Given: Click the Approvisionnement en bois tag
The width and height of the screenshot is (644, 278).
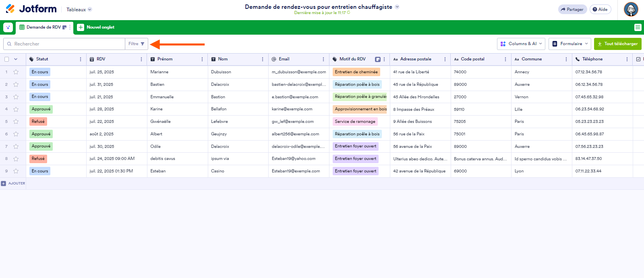Looking at the screenshot, I should pyautogui.click(x=360, y=109).
